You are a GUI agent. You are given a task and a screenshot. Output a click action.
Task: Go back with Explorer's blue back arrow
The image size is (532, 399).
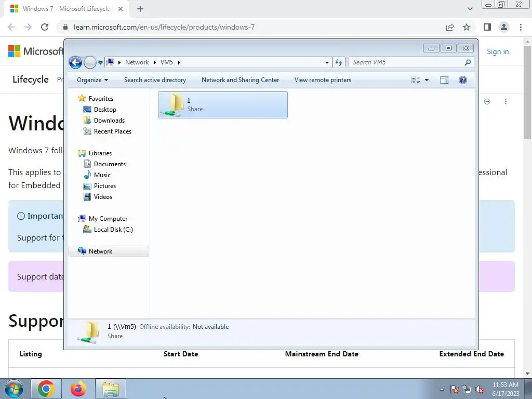tap(75, 62)
